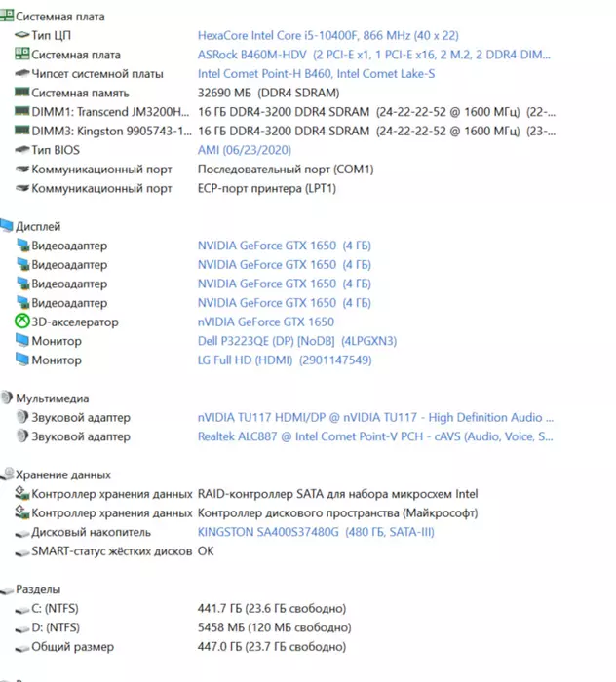Click the Xbox icon beside 3D-акселератор
Image resolution: width=616 pixels, height=682 pixels.
pos(22,322)
